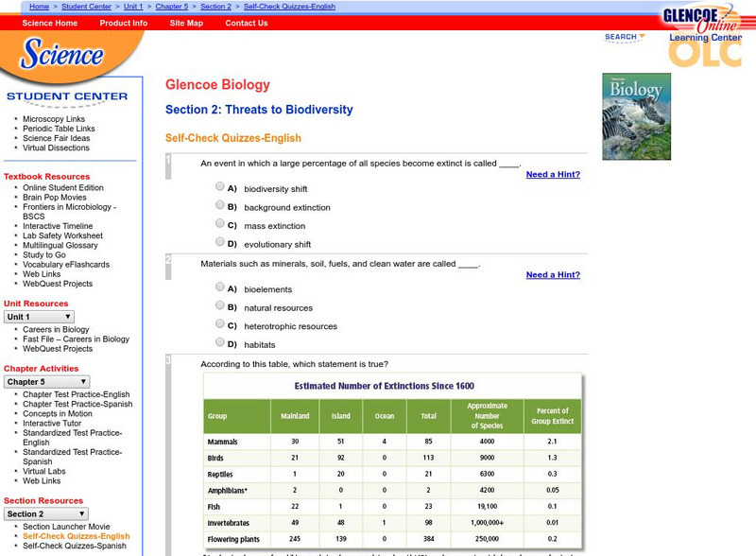Open Web Links under Textbook Resources
This screenshot has height=556, width=756.
coord(42,274)
